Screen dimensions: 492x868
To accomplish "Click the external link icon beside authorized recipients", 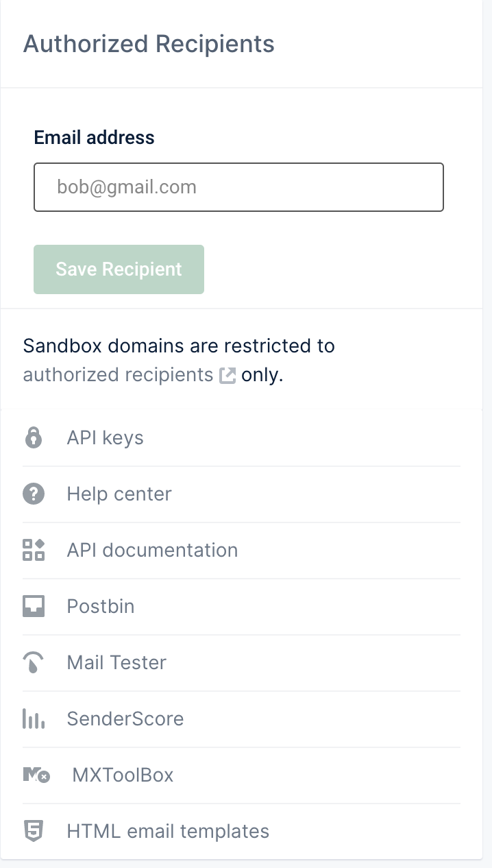I will [x=228, y=374].
